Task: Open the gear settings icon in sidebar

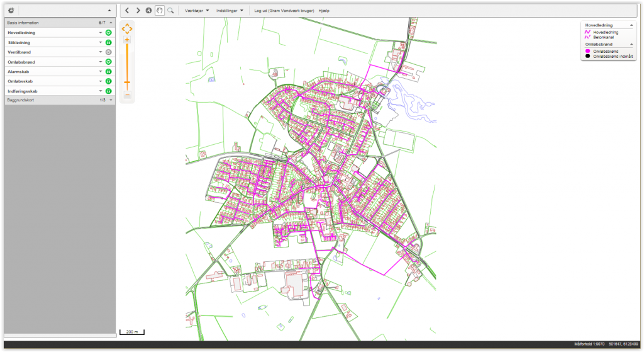Action: [11, 10]
